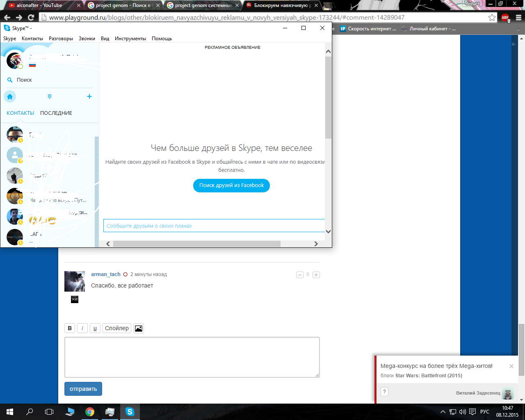Click the Skype horizontal scrollbar right arrow
Viewport: 525px width, 420px height.
click(316, 244)
